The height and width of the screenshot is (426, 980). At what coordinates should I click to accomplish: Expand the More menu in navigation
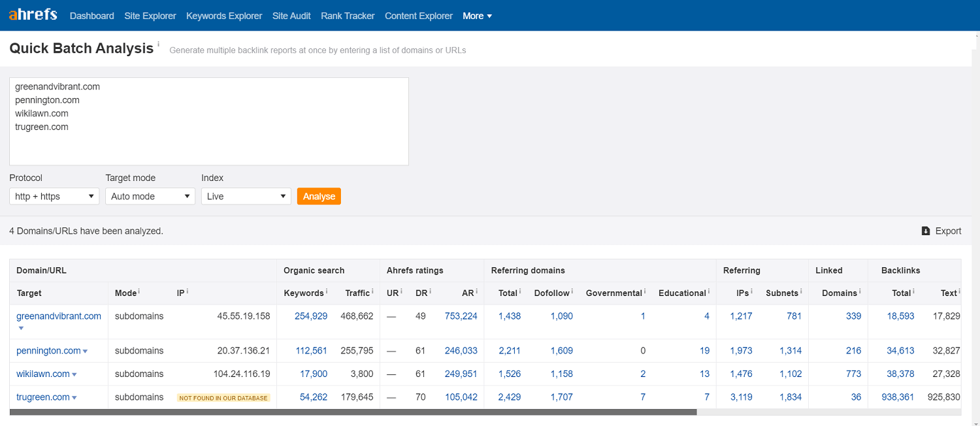click(478, 16)
